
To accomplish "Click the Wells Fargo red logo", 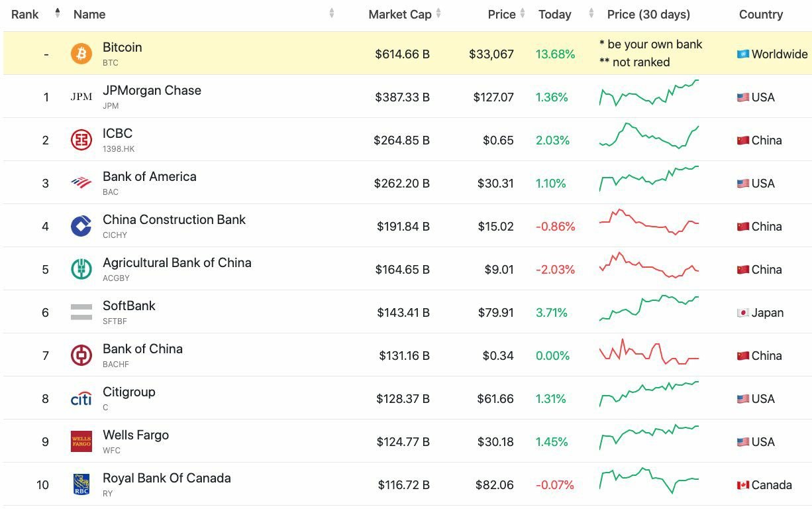I will 81,441.
